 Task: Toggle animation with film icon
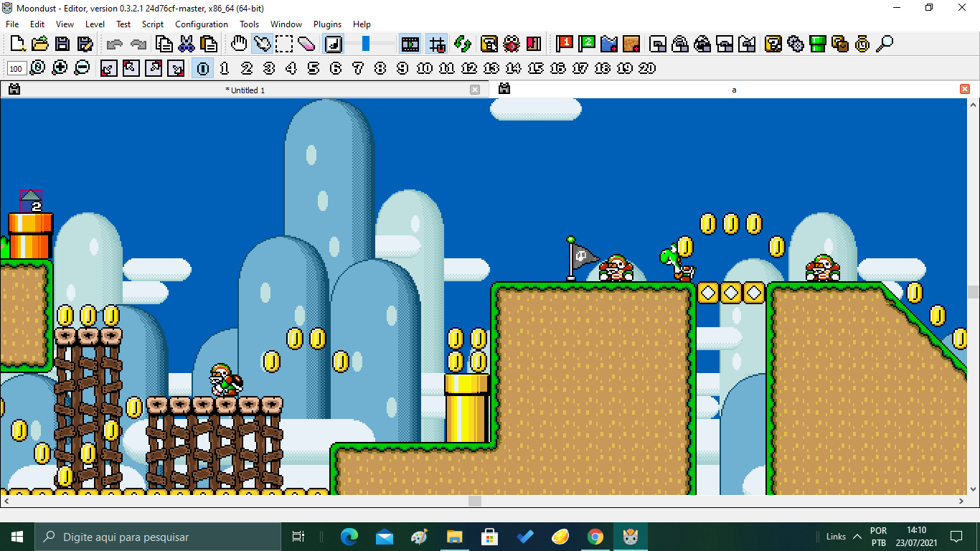point(410,44)
